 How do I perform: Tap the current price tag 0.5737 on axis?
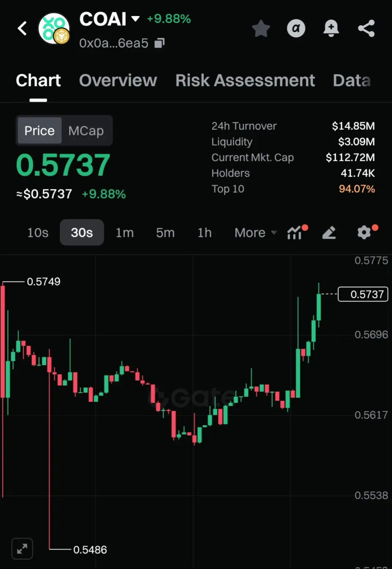(x=363, y=294)
